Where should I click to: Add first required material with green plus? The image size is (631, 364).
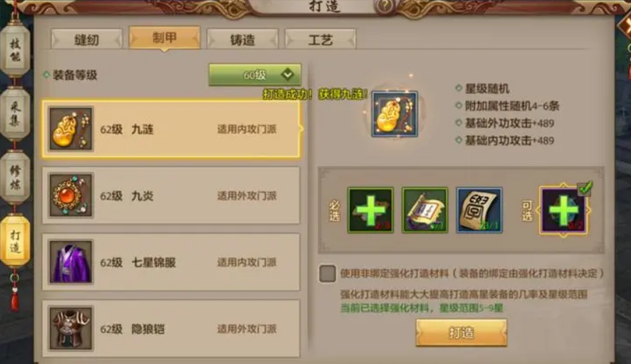pos(371,210)
